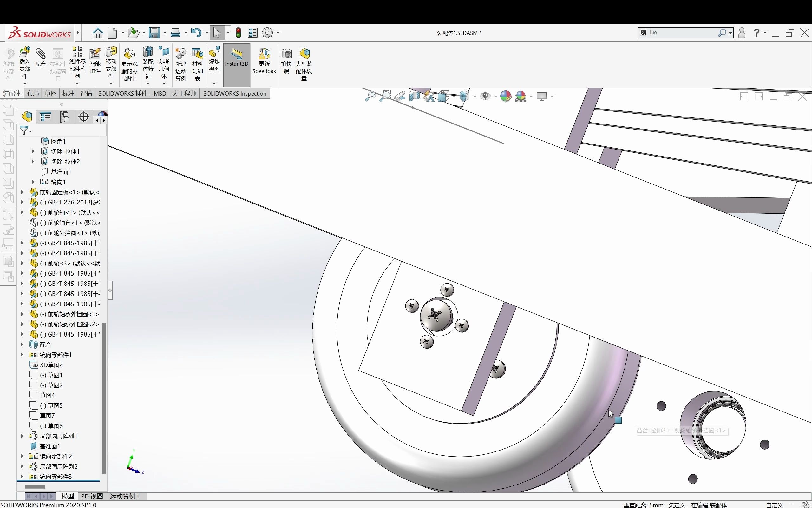
Task: Expand 镜向零部件1 node
Action: click(x=22, y=354)
